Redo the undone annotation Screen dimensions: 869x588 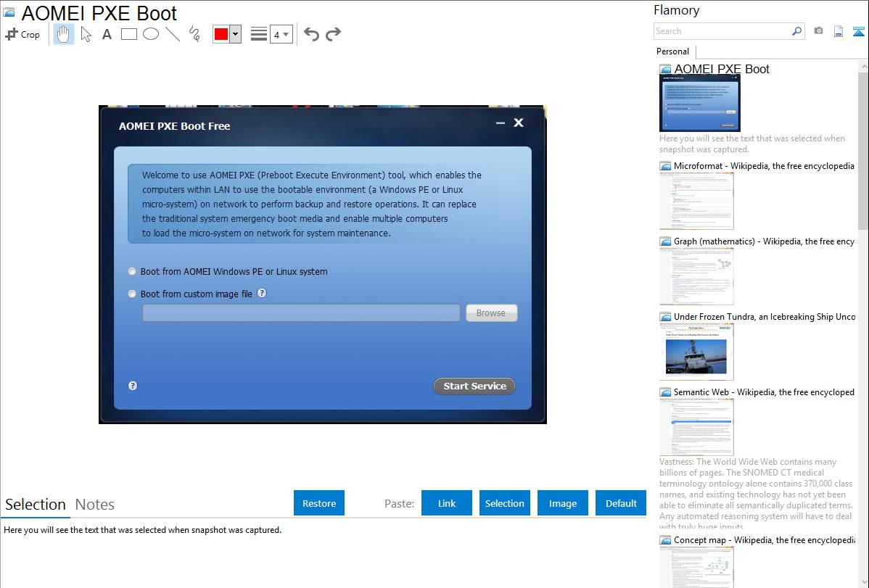coord(333,34)
